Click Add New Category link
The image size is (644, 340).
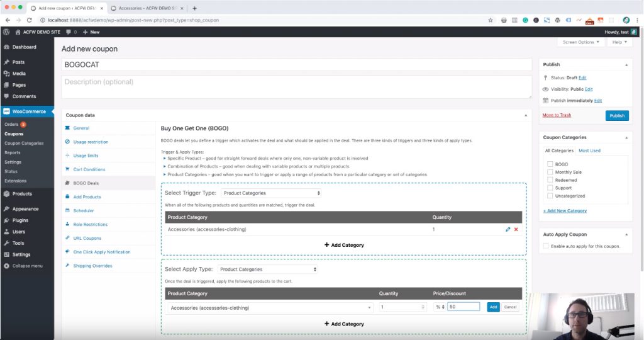[565, 210]
